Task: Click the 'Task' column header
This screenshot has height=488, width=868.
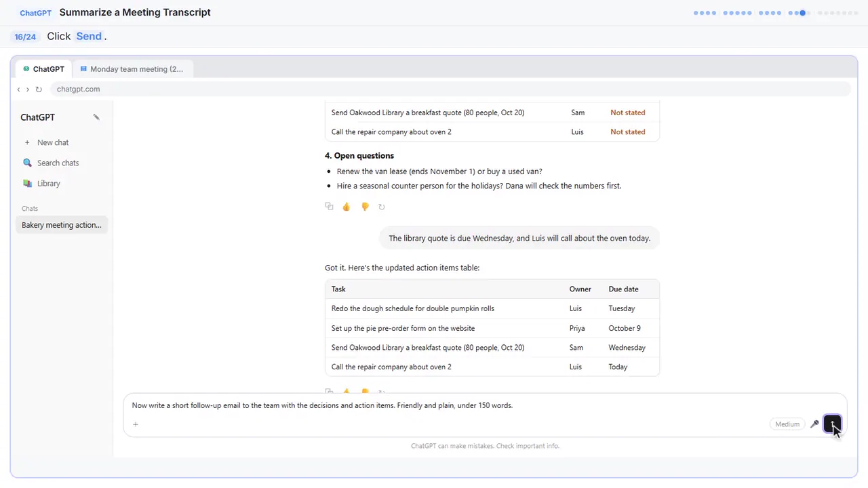Action: 338,289
